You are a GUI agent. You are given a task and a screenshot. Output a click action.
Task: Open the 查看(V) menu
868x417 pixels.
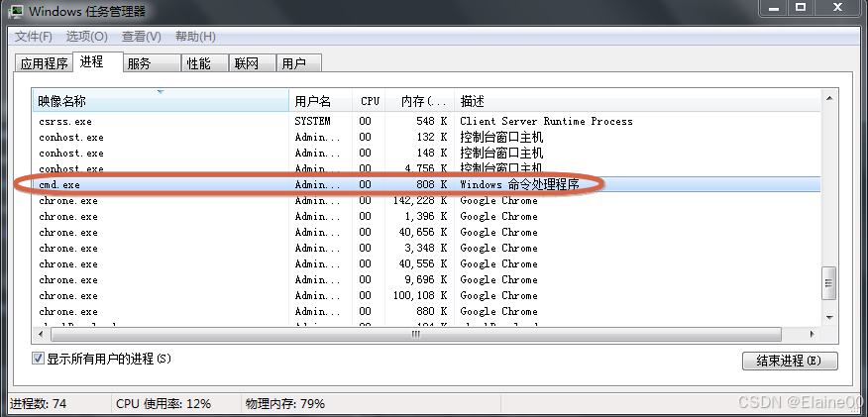coord(141,37)
